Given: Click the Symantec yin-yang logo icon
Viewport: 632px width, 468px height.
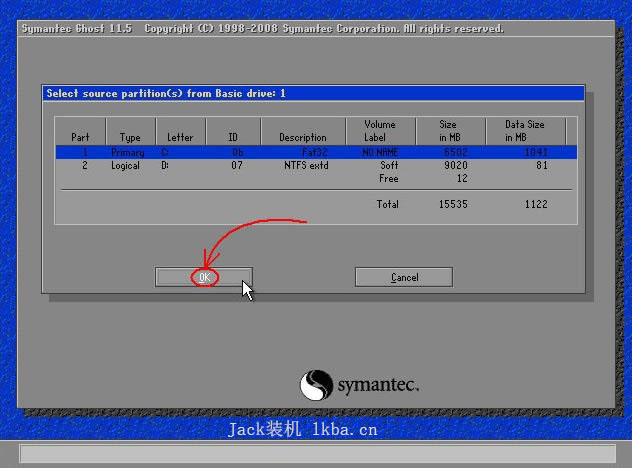Looking at the screenshot, I should tap(316, 385).
